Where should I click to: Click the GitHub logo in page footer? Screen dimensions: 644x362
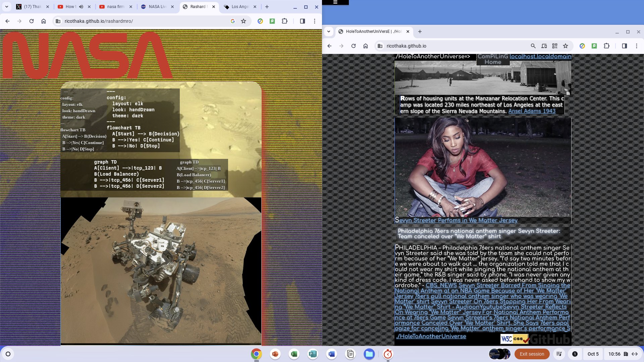(550, 340)
